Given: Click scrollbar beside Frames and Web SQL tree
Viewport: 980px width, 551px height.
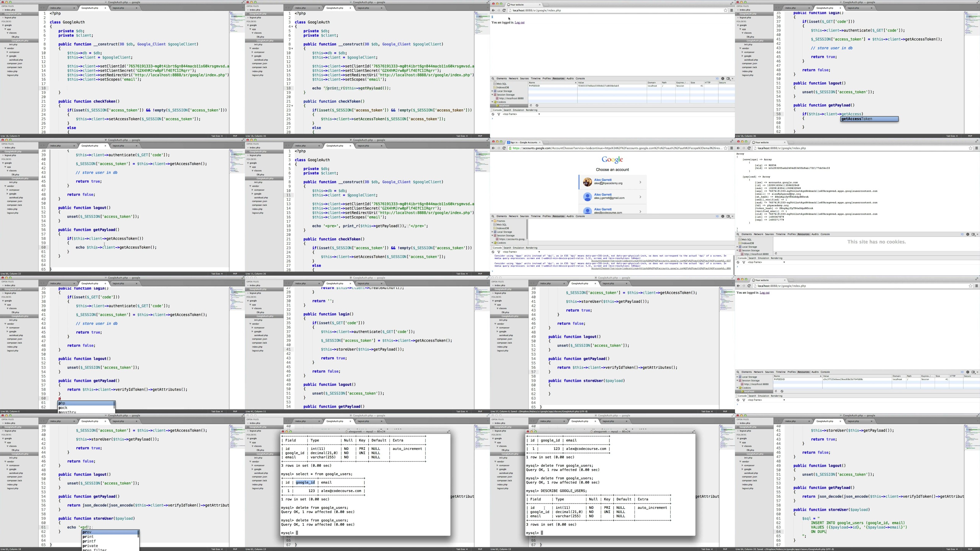Looking at the screenshot, I should [527, 230].
